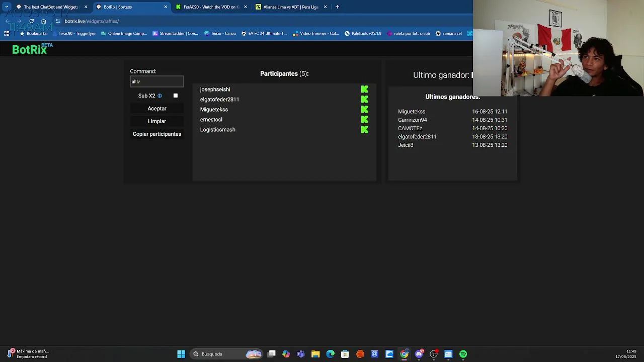Screen dimensions: 644x362
Task: Select participant Miguetekss in participants list
Action: pos(214,110)
